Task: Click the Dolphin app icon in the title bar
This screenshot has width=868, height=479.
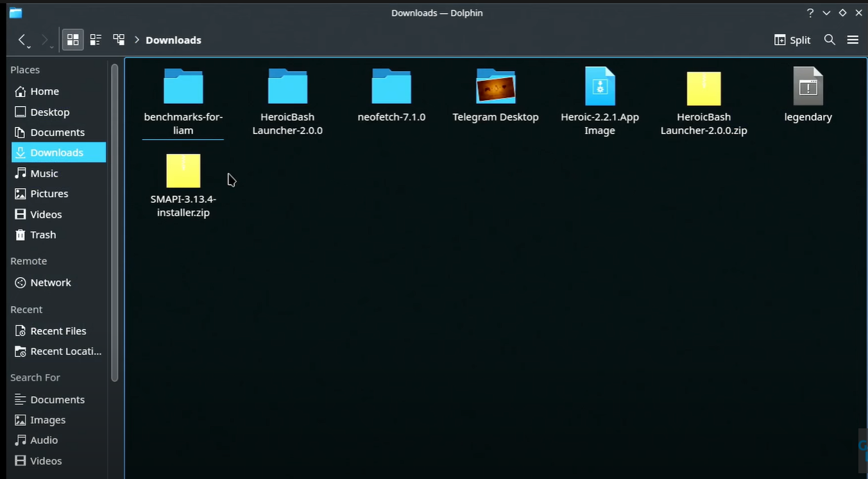Action: tap(15, 13)
